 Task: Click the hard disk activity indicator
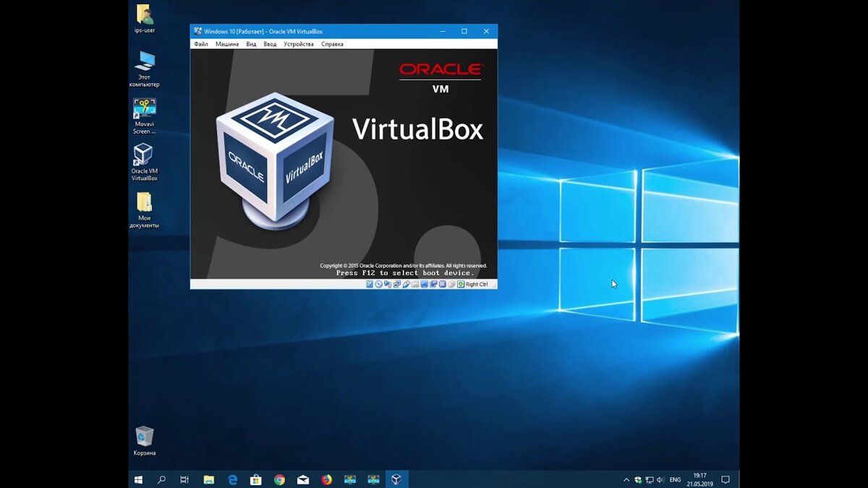pyautogui.click(x=370, y=284)
